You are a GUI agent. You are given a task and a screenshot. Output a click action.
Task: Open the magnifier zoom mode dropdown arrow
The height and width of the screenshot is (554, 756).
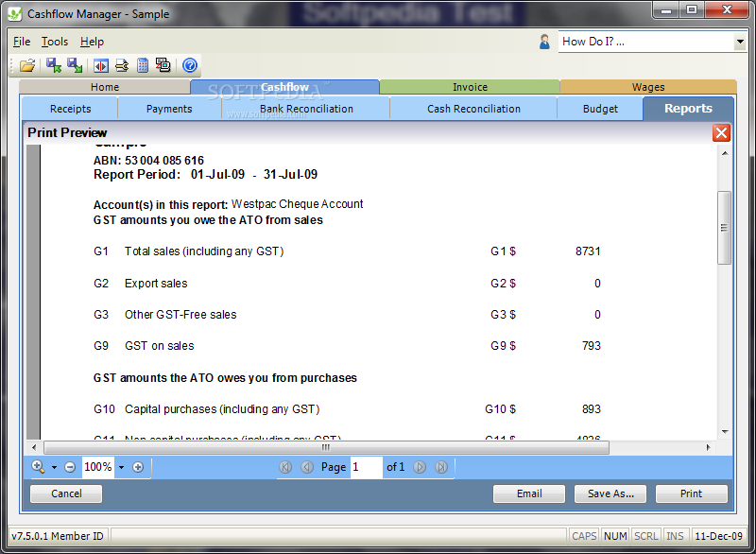coord(54,467)
